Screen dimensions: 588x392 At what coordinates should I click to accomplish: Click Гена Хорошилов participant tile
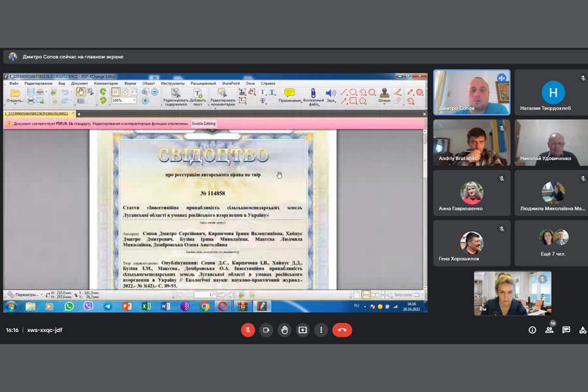[472, 243]
